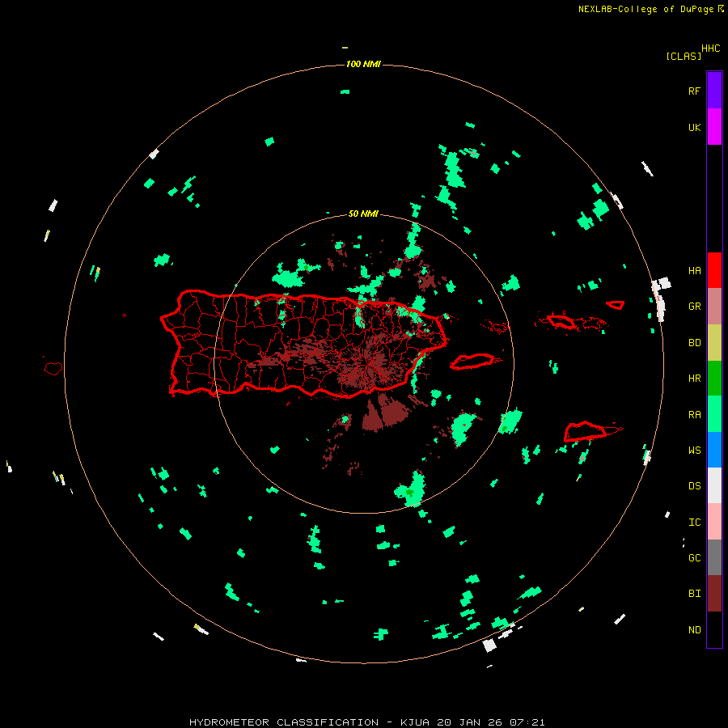Click the UK magenta legend color swatch
Screen dimensions: 728x728
[714, 127]
